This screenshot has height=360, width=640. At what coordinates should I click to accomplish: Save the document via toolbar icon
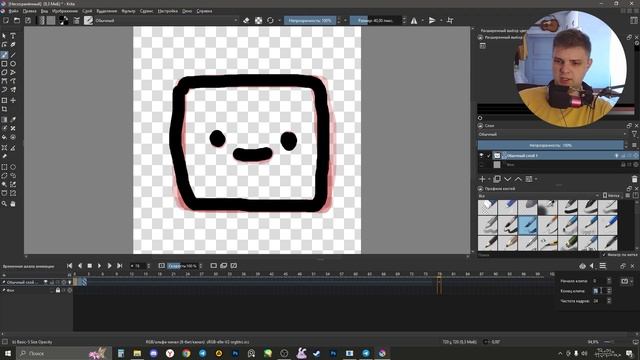click(28, 20)
